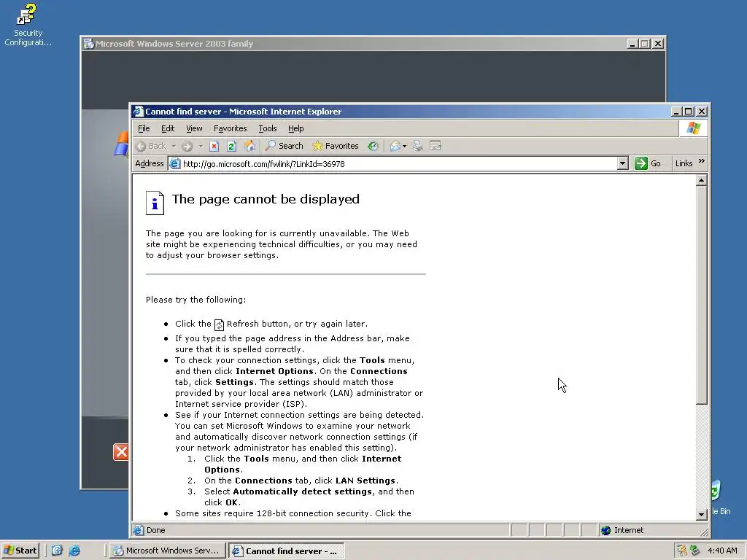Viewport: 747px width, 560px height.
Task: Click the Windows flag logo in IE toolbar
Action: [693, 128]
